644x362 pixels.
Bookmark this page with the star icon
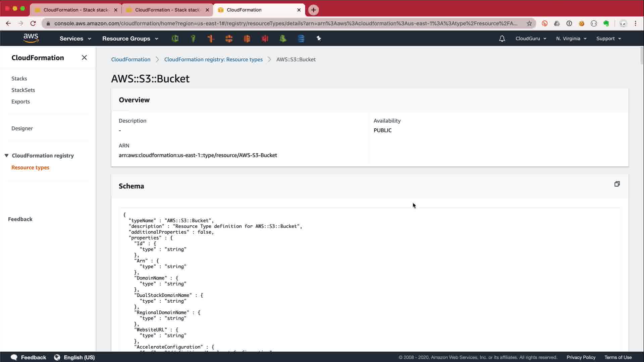tap(529, 23)
